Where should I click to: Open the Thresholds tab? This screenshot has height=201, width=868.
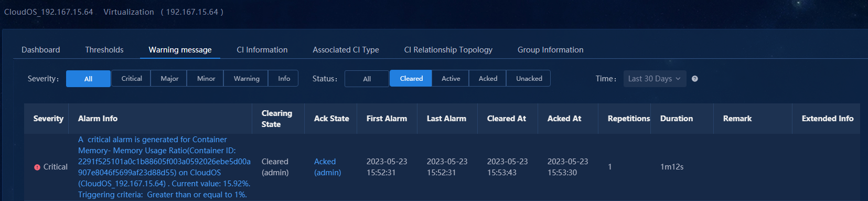pyautogui.click(x=104, y=50)
